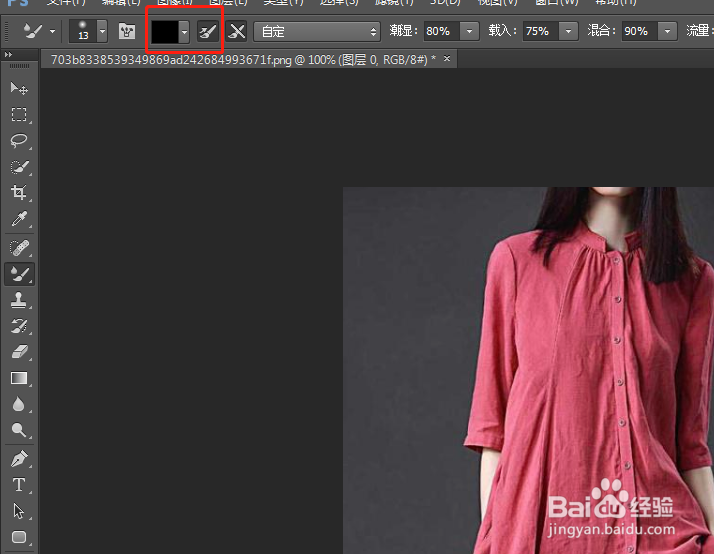Select the Path Selection tool
The image size is (714, 554).
[19, 511]
